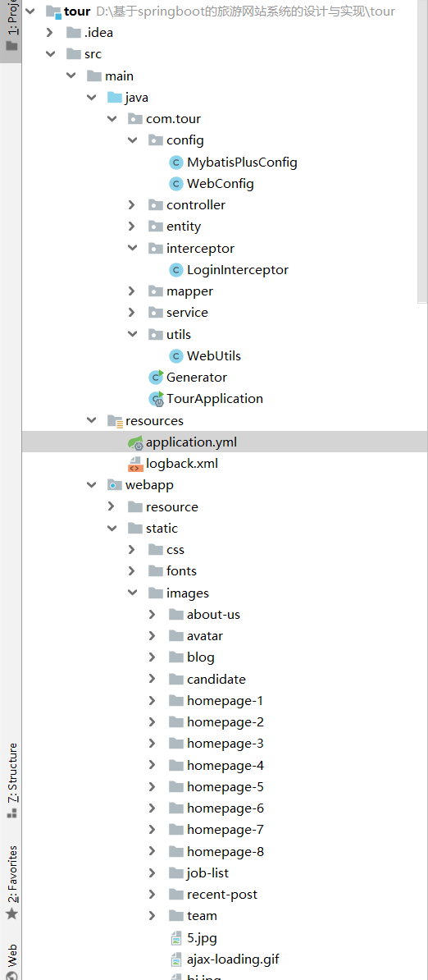This screenshot has width=428, height=980.
Task: Open the Favorites tool window tab
Action: coord(11,882)
